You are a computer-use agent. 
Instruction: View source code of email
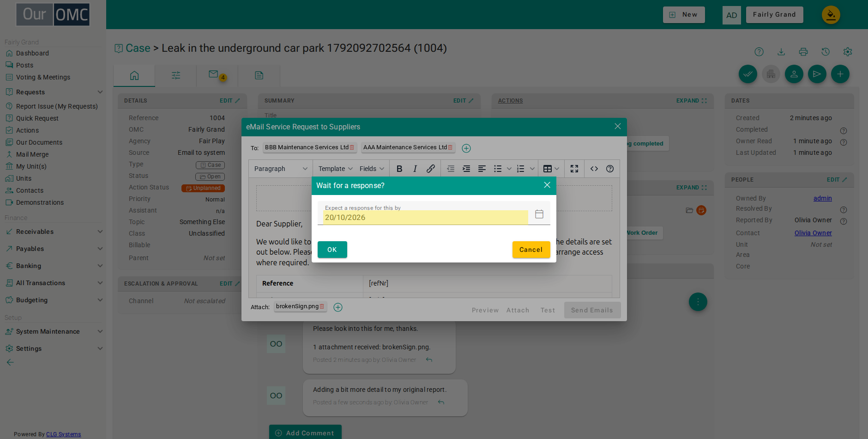click(x=594, y=169)
